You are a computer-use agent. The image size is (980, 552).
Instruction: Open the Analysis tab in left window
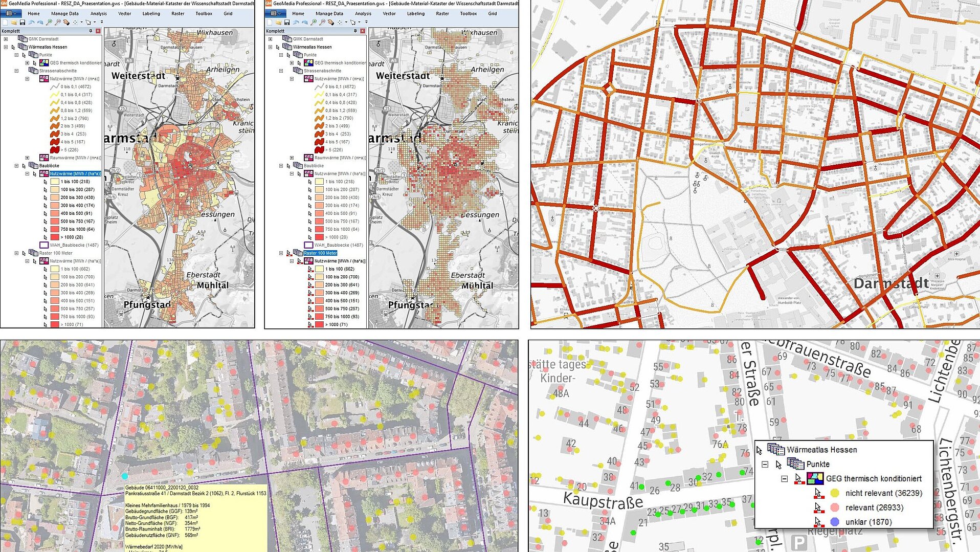tap(99, 14)
